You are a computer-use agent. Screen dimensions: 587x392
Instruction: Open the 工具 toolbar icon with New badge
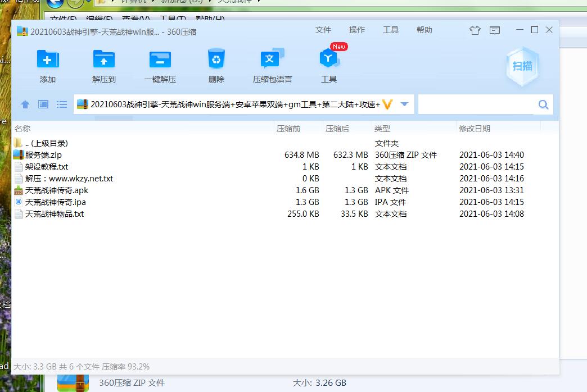(329, 59)
